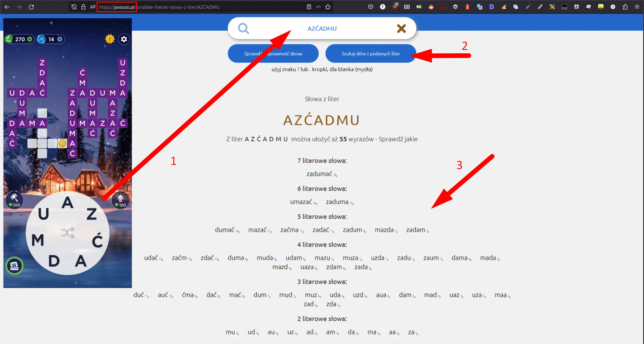
Task: Bookmark the page with the star icon
Action: [x=328, y=7]
